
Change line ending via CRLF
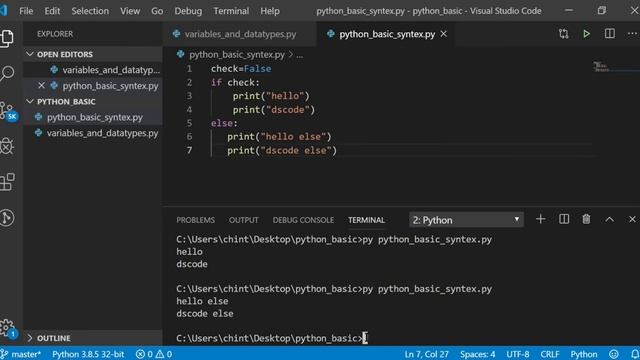click(550, 354)
